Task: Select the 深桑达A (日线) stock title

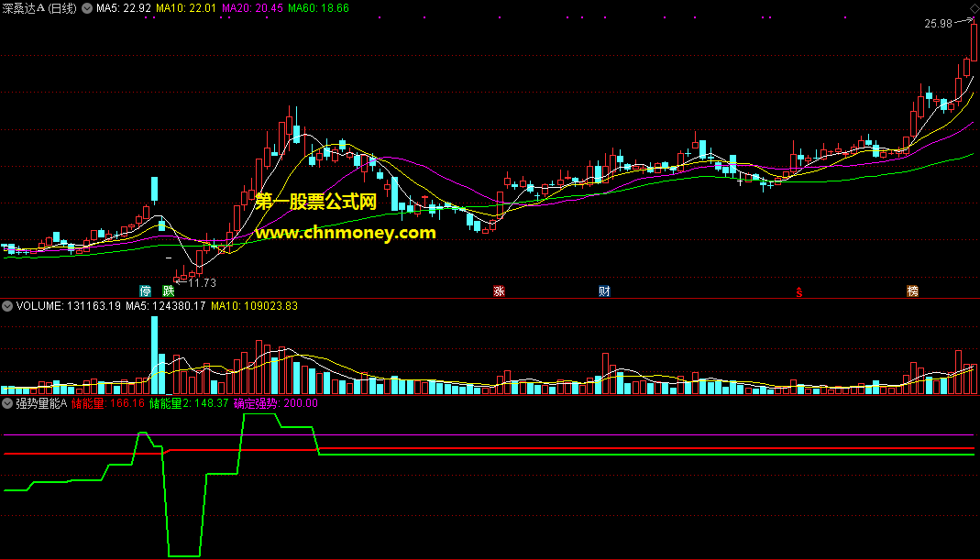Action: [x=39, y=8]
